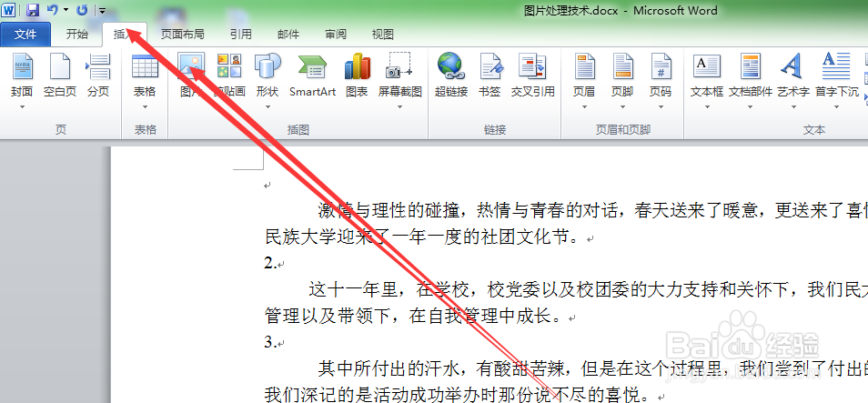Insert a blank page with 空白页
Viewport: 868px width, 403px height.
point(60,75)
